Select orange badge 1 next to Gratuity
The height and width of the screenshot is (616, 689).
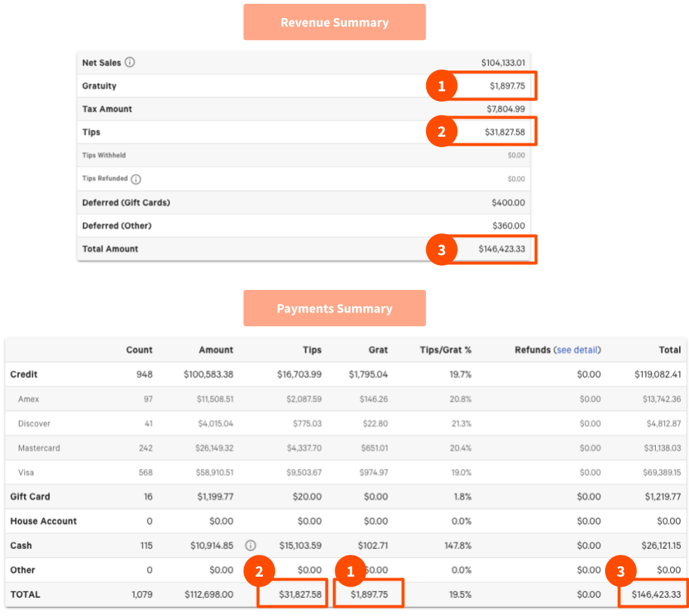click(x=442, y=86)
